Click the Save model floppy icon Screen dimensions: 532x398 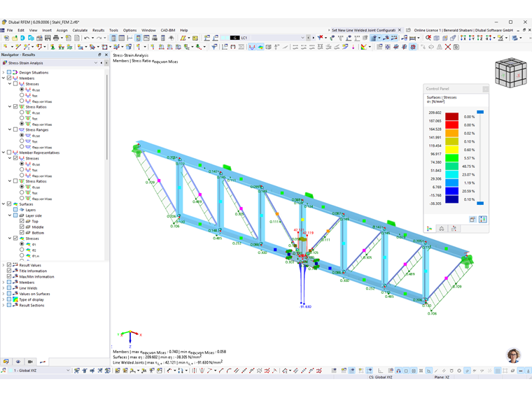[48, 38]
